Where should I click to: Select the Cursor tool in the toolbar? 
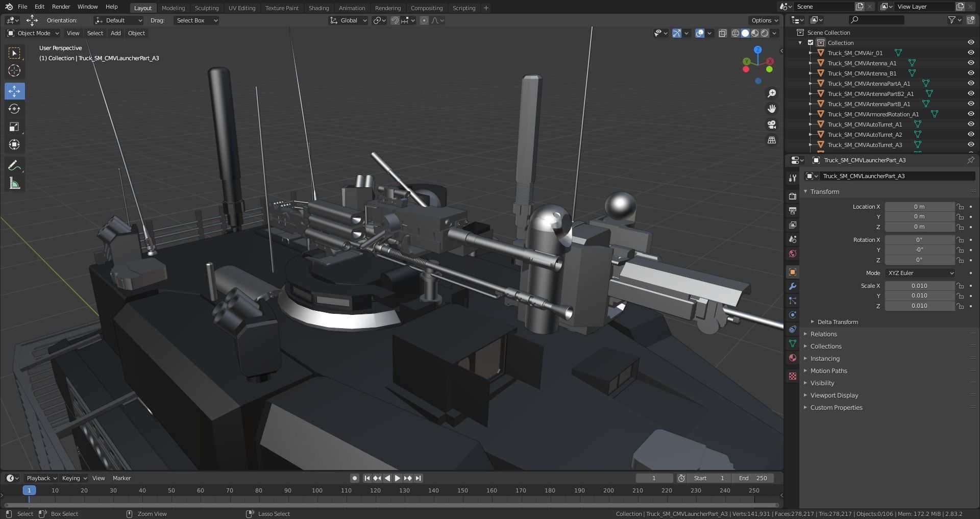click(x=14, y=70)
